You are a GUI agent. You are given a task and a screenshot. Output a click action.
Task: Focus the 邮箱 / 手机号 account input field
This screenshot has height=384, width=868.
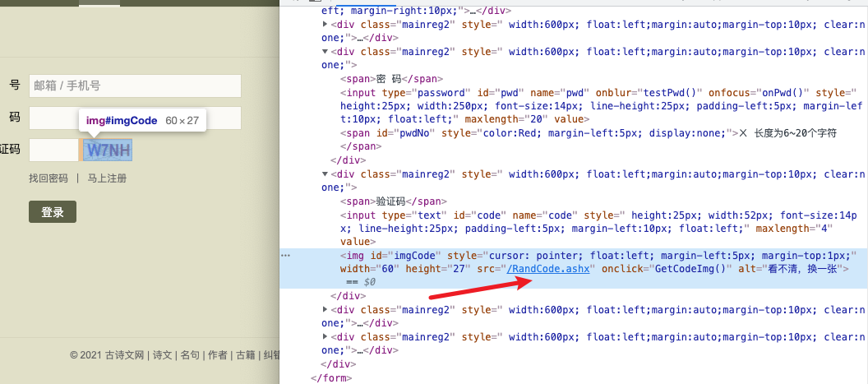135,86
